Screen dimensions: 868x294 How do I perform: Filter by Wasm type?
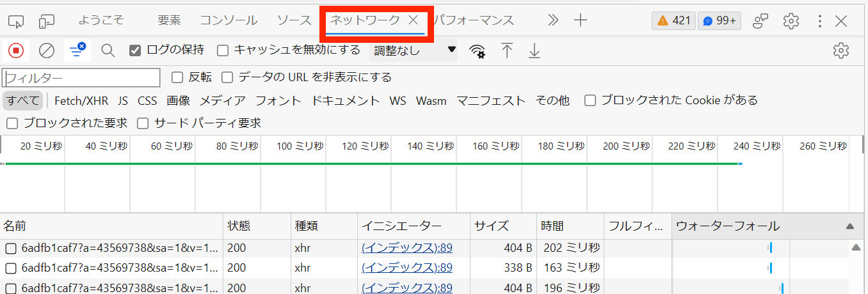click(x=431, y=100)
